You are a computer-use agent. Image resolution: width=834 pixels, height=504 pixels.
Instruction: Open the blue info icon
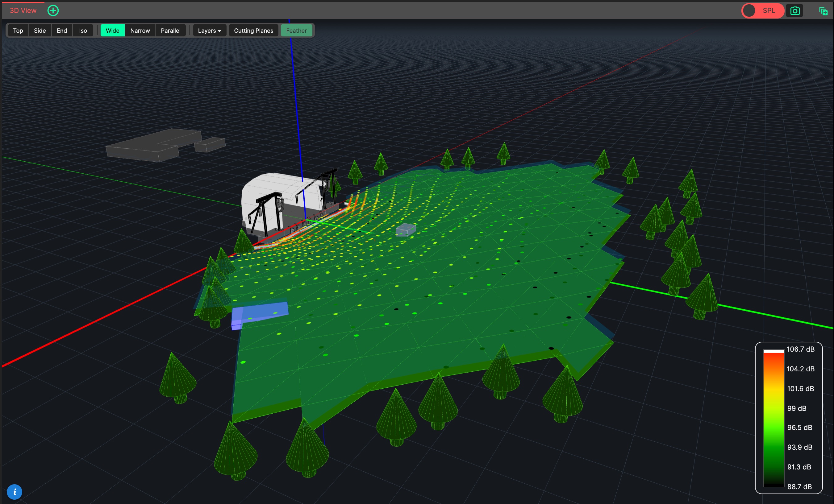tap(15, 492)
